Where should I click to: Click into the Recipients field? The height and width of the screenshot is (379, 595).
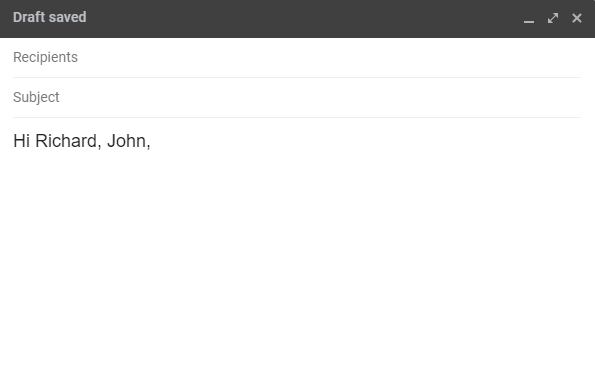click(x=297, y=57)
